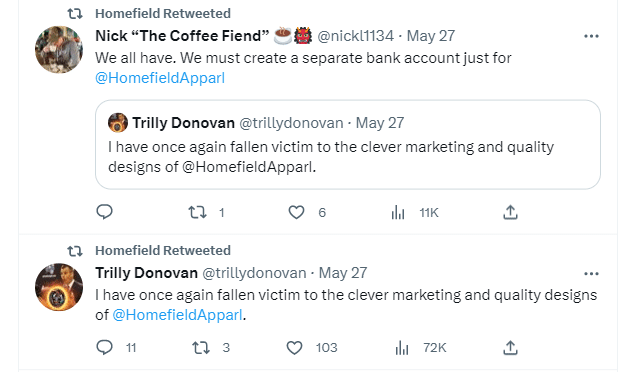
Task: Open more options menu on Nick's tweet
Action: [x=591, y=36]
